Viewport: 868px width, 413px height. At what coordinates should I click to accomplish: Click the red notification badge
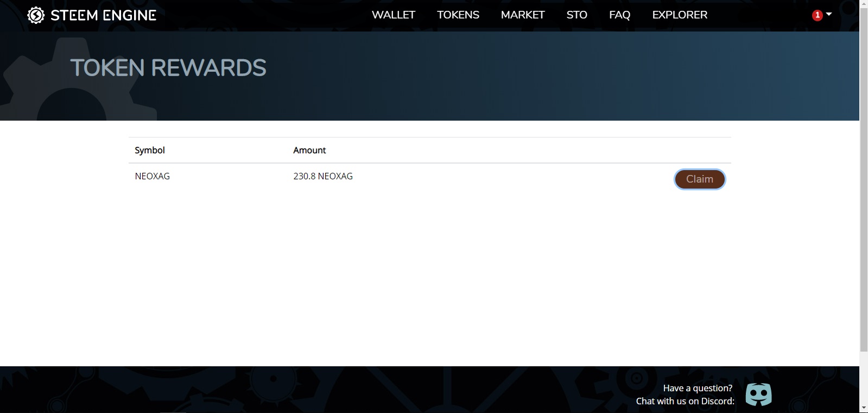(x=817, y=15)
